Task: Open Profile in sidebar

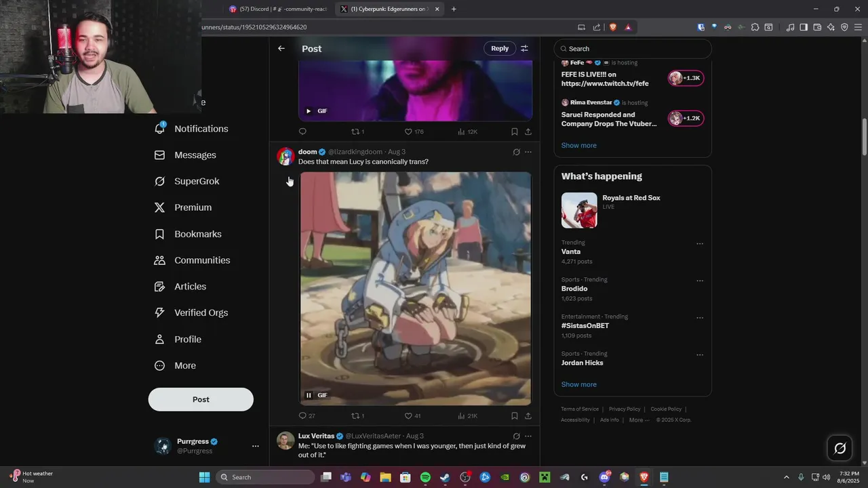Action: coord(178,339)
